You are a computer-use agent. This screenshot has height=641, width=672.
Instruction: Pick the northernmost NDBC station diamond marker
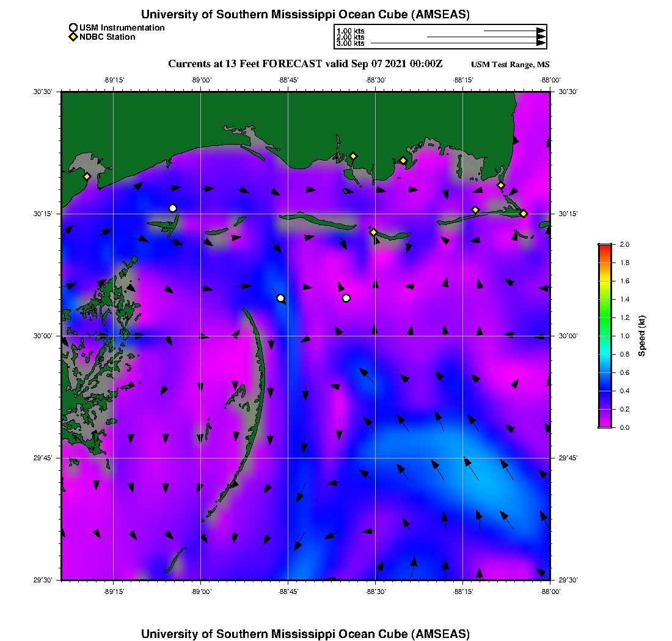(353, 156)
